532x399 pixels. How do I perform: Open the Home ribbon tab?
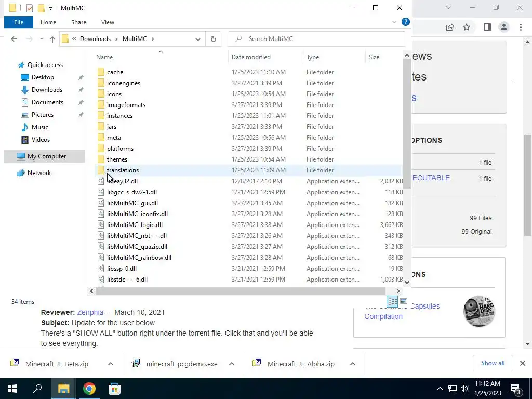click(48, 22)
